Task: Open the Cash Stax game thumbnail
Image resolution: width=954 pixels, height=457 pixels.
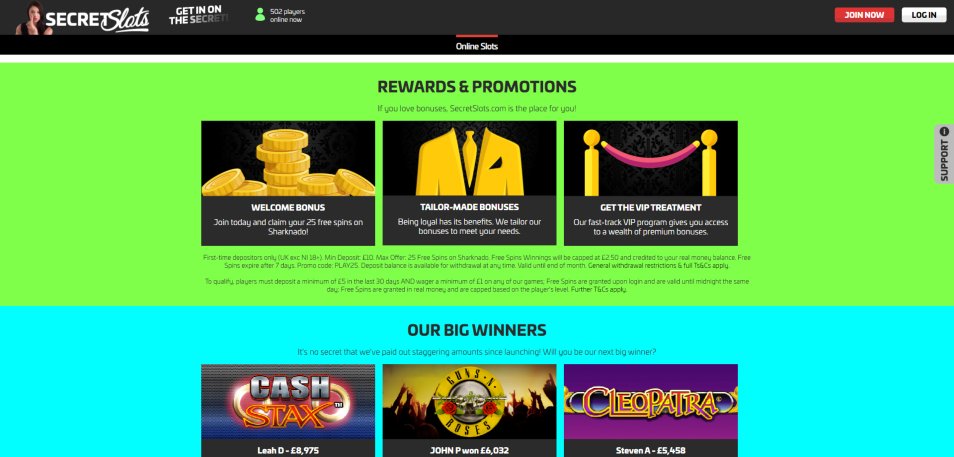Action: pos(288,402)
